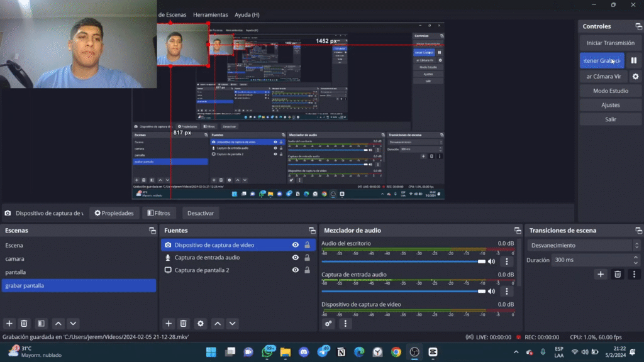Mute Captura de entrada audio speaker icon
The width and height of the screenshot is (644, 362).
click(491, 291)
